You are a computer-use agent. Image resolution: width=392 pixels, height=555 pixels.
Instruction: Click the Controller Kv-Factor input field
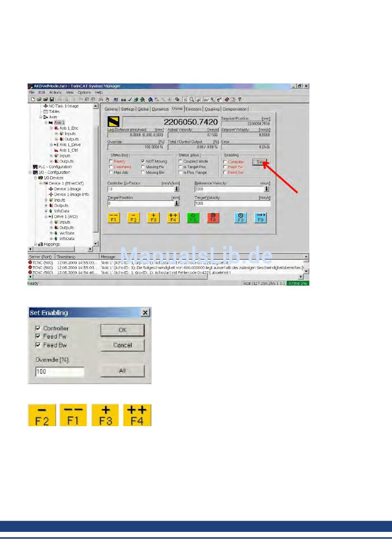[x=141, y=189]
